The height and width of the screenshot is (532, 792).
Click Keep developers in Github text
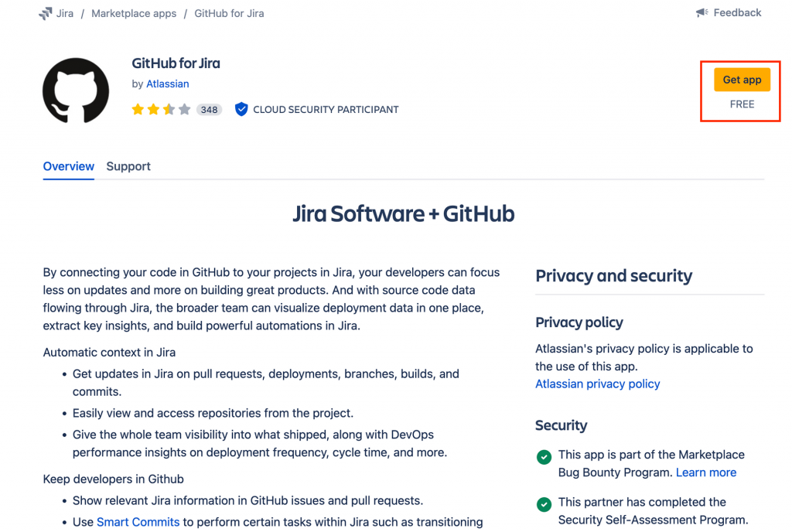(x=113, y=479)
